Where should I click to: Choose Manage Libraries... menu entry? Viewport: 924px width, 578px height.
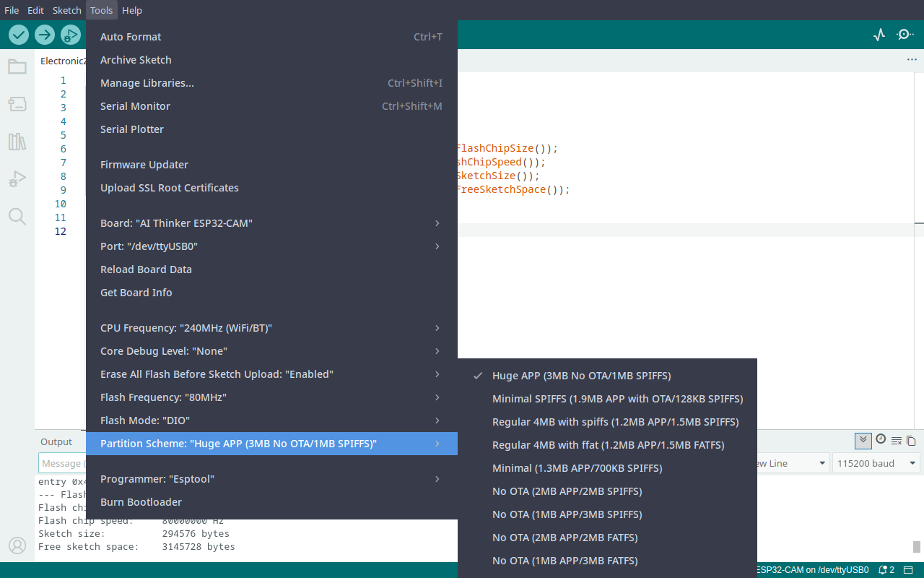(x=271, y=83)
